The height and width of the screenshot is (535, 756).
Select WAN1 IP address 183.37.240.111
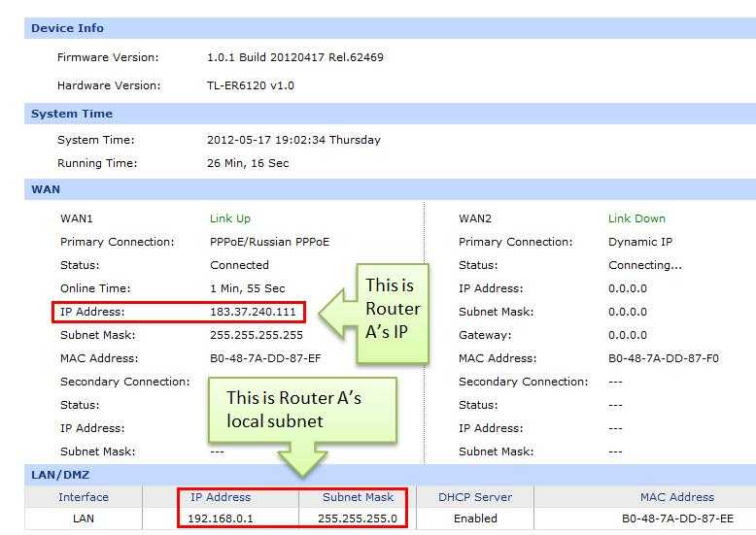click(x=253, y=312)
